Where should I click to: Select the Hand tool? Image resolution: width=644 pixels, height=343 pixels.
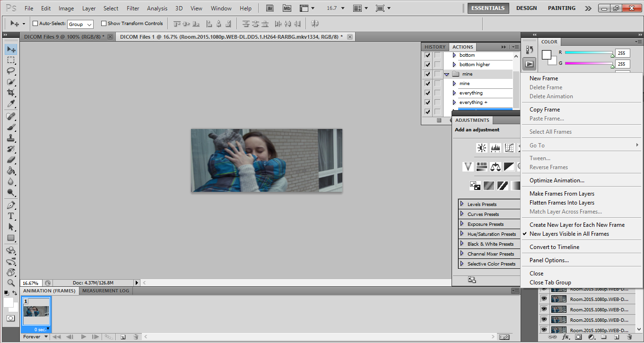(x=11, y=272)
